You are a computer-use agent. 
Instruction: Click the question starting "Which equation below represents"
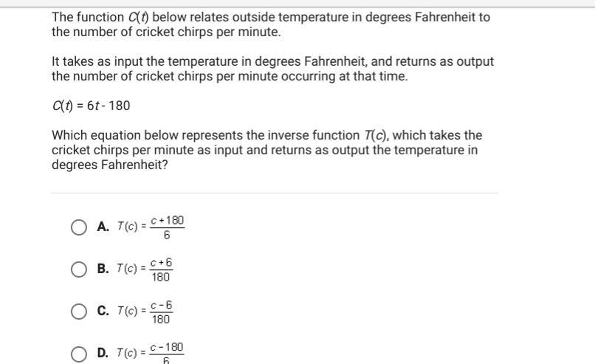coord(266,150)
